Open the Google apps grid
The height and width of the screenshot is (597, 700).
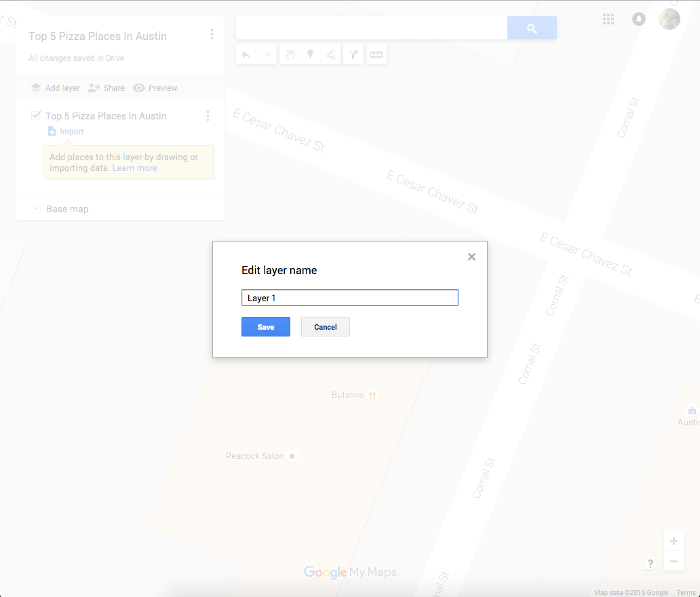(x=608, y=19)
